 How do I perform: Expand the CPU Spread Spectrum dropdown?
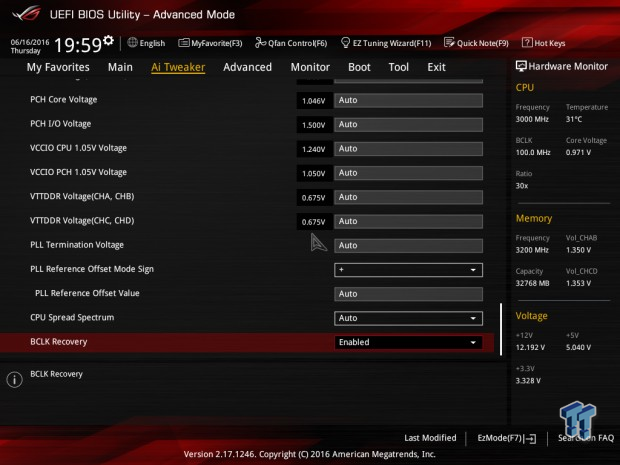pos(408,318)
